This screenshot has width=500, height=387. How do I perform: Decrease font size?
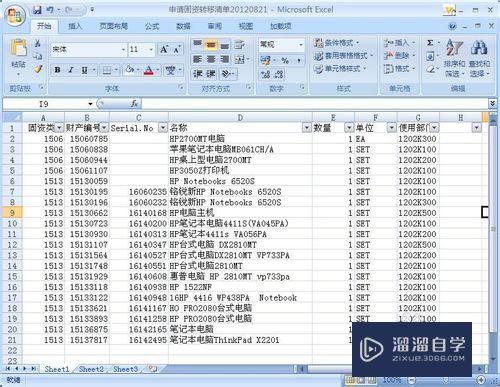pyautogui.click(x=177, y=50)
